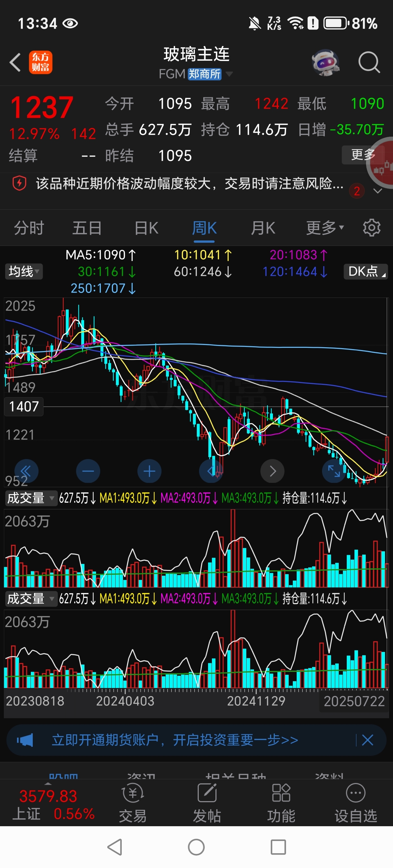This screenshot has height=868, width=393.
Task: Tap the 最低 1090 value
Action: [x=367, y=104]
